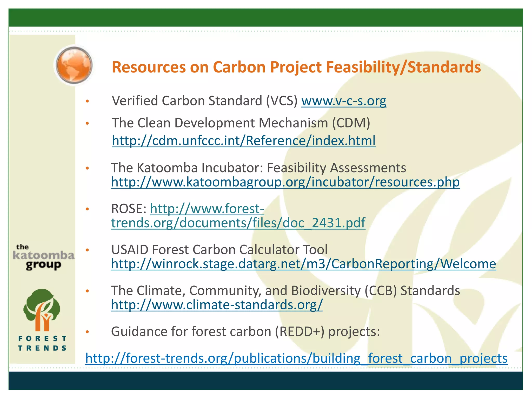Open the katoombagroup.org incubator resources link
This screenshot has width=532, height=399.
point(285,182)
